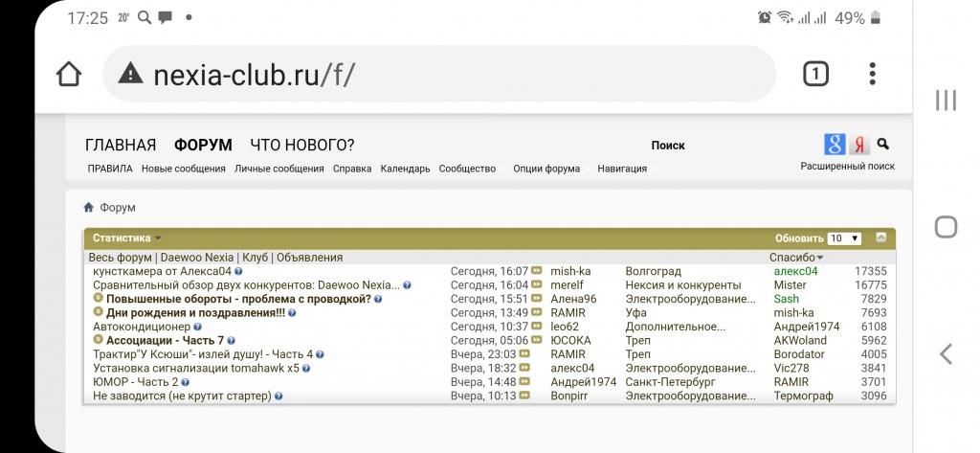Image resolution: width=980 pixels, height=453 pixels.
Task: Click the Google search icon
Action: (x=835, y=144)
